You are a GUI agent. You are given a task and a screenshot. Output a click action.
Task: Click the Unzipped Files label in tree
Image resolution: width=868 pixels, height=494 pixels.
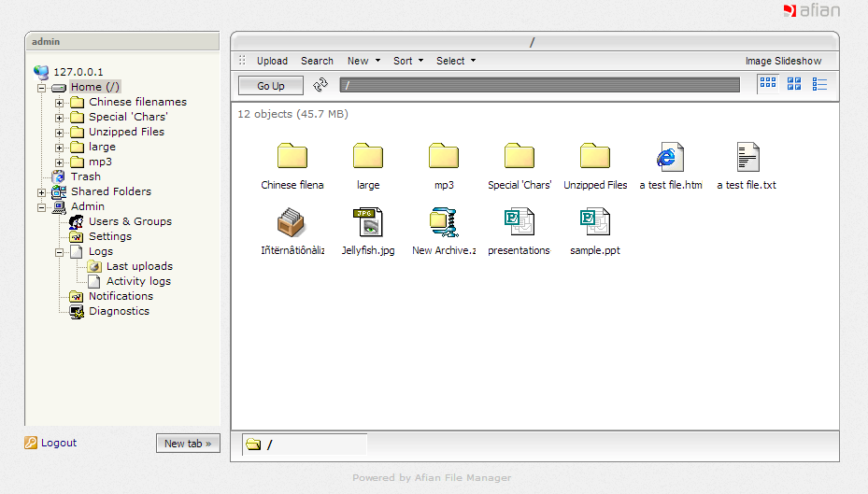pyautogui.click(x=126, y=132)
